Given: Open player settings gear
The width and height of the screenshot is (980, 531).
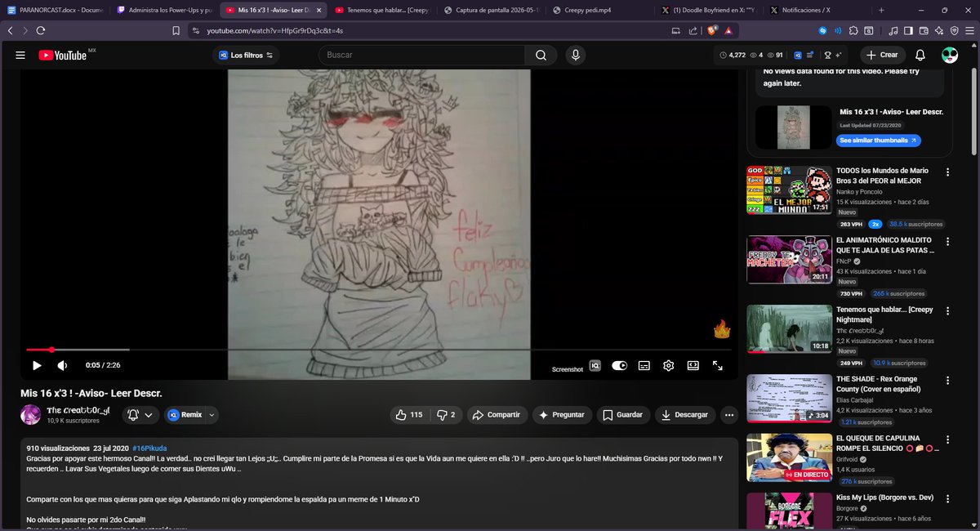Looking at the screenshot, I should (668, 365).
